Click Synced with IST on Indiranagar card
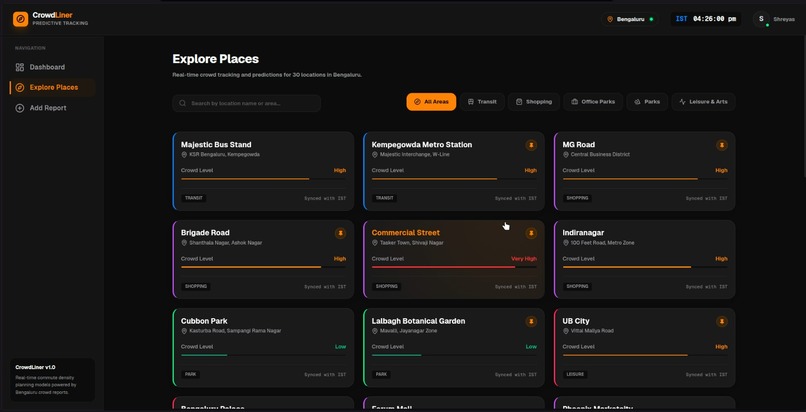 pos(706,287)
